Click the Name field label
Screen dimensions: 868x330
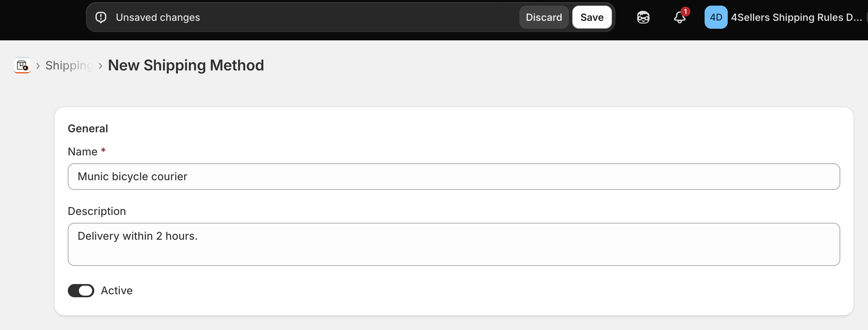pos(83,151)
